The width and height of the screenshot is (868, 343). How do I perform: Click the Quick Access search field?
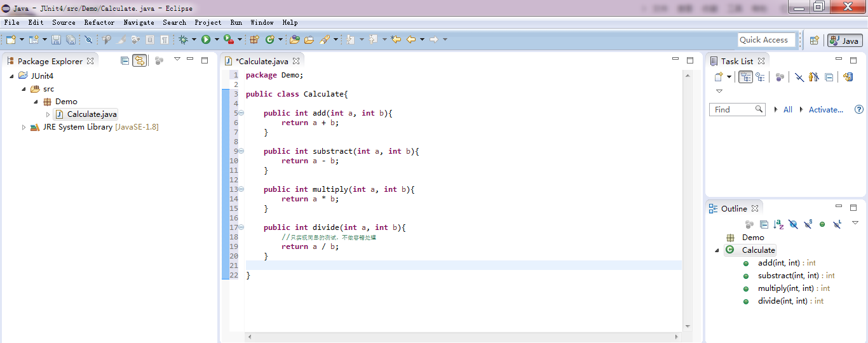[767, 40]
